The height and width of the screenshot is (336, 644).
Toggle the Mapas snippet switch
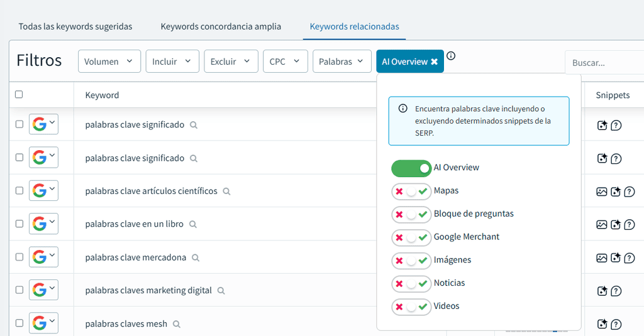tap(411, 191)
